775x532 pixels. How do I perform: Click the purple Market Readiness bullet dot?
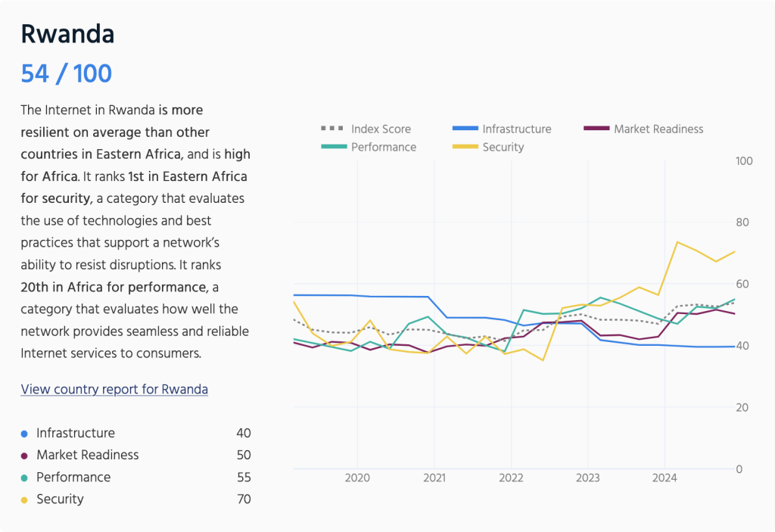pos(24,456)
